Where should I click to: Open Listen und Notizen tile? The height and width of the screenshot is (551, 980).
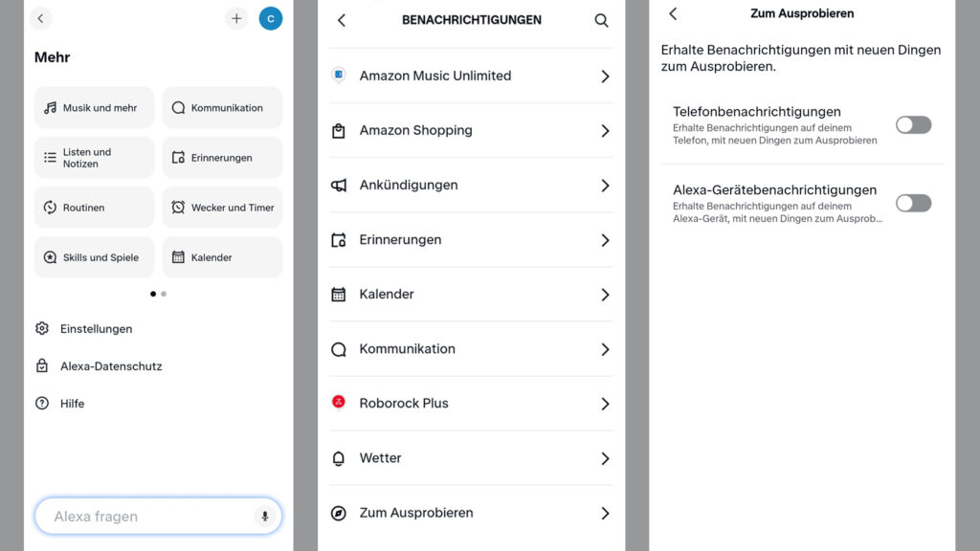click(95, 158)
